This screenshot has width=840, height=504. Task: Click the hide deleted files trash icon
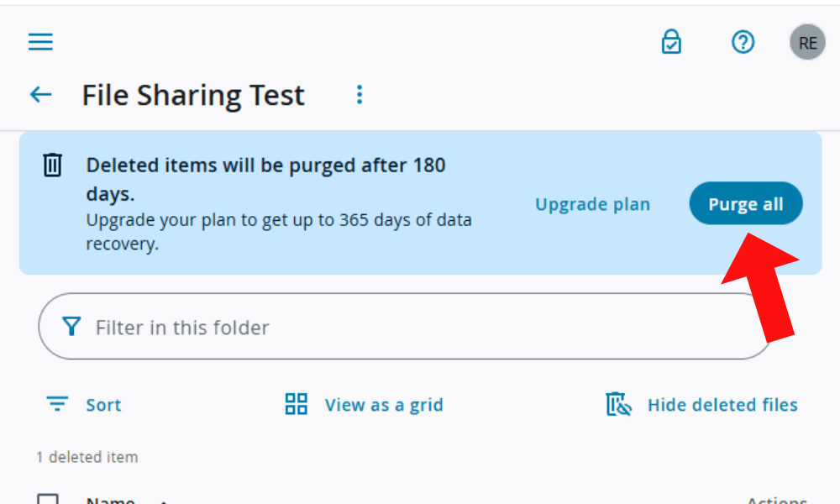[618, 404]
